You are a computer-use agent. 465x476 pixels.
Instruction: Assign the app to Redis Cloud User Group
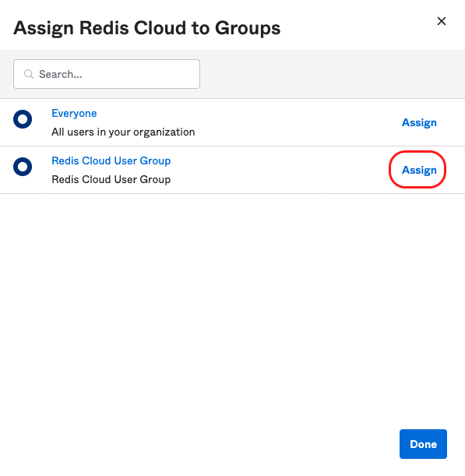[419, 170]
